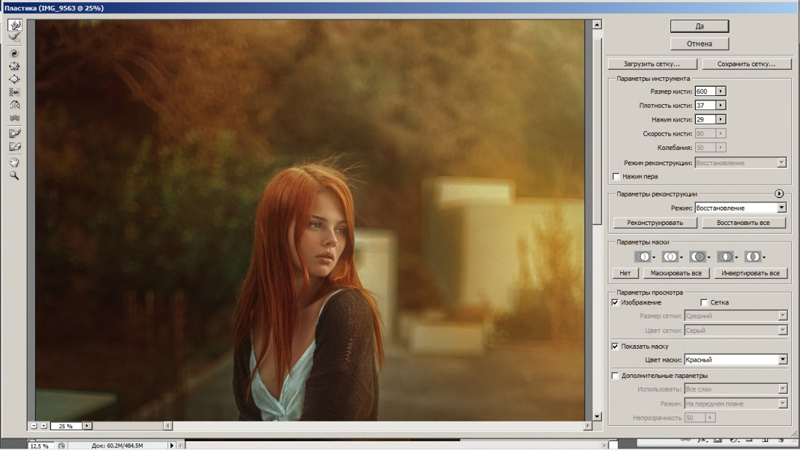Screen dimensions: 800x450
Task: Click the Сохранить сетку... button
Action: (746, 64)
